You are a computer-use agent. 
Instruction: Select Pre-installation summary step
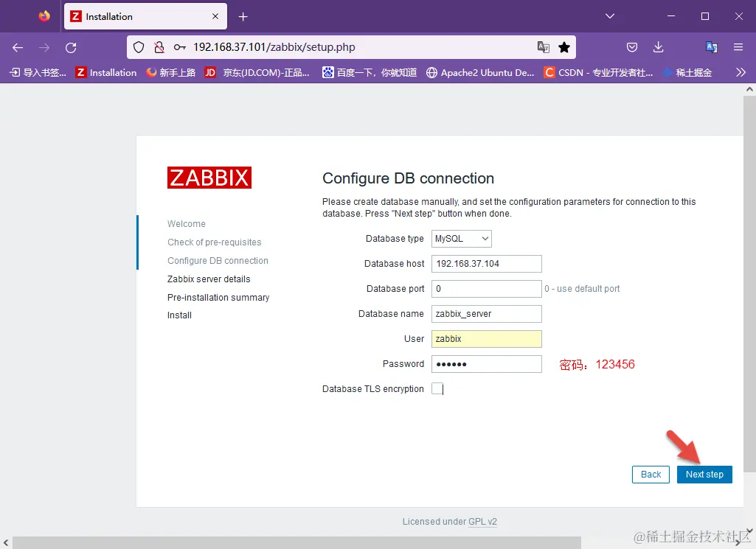pyautogui.click(x=218, y=297)
